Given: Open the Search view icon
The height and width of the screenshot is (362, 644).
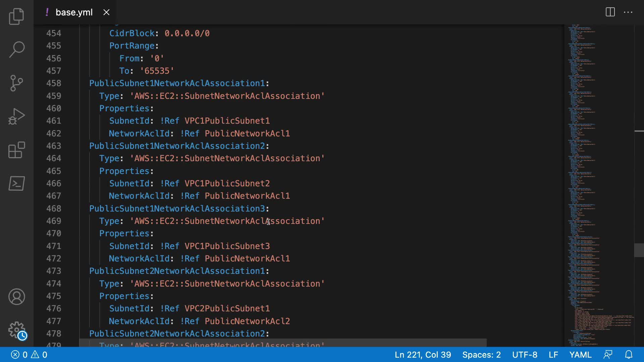Looking at the screenshot, I should coord(16,50).
